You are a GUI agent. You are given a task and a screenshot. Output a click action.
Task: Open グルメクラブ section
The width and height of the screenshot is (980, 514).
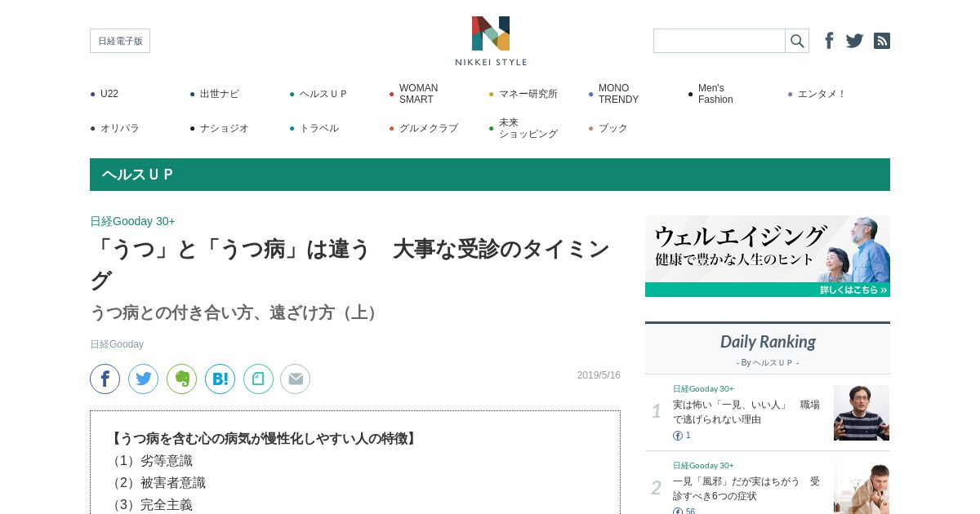(x=428, y=128)
